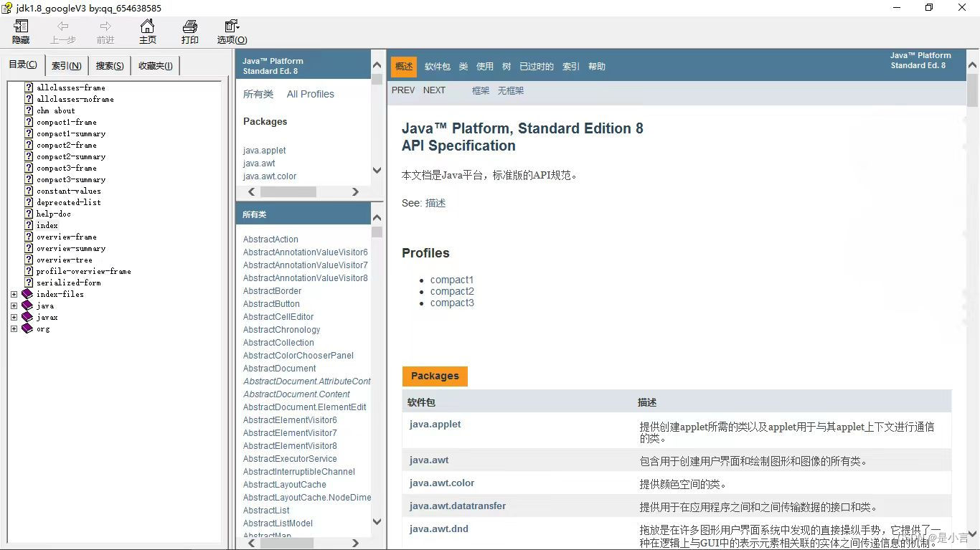Open the AbstractListModel class link

278,523
